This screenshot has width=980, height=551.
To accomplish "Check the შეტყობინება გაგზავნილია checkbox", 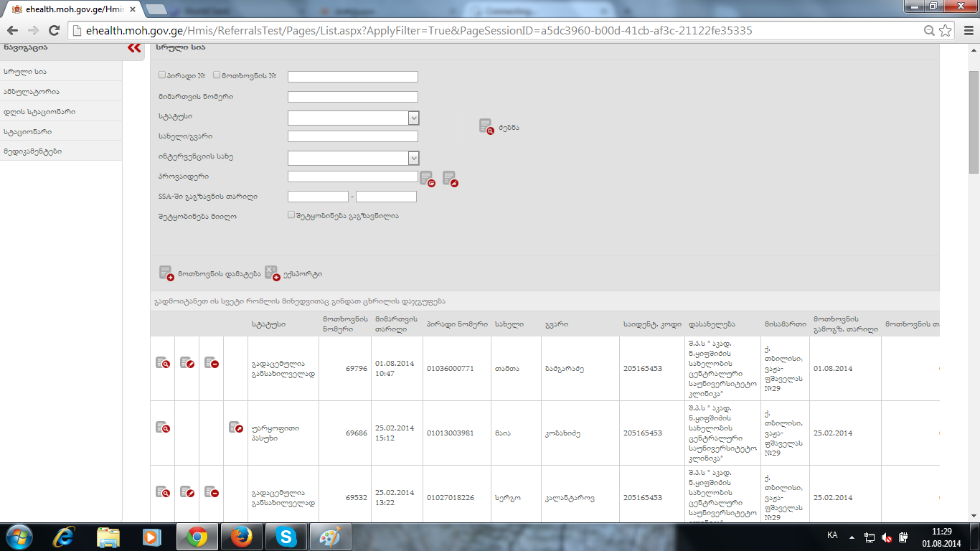I will click(x=291, y=215).
